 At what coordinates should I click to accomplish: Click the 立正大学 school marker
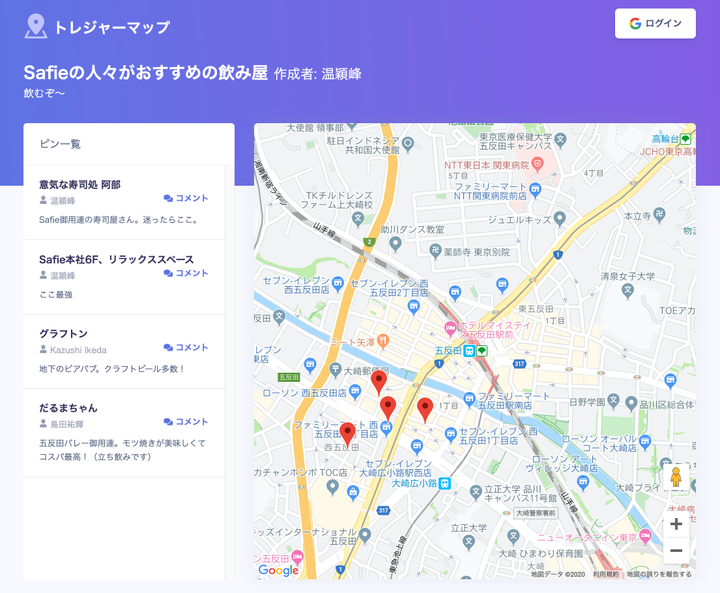(469, 542)
